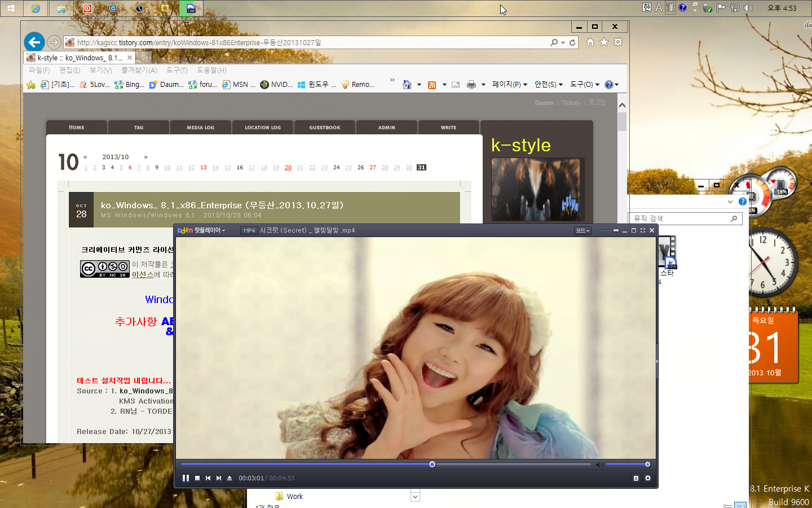Open the 보기(V) menu
This screenshot has width=812, height=508.
coord(100,70)
